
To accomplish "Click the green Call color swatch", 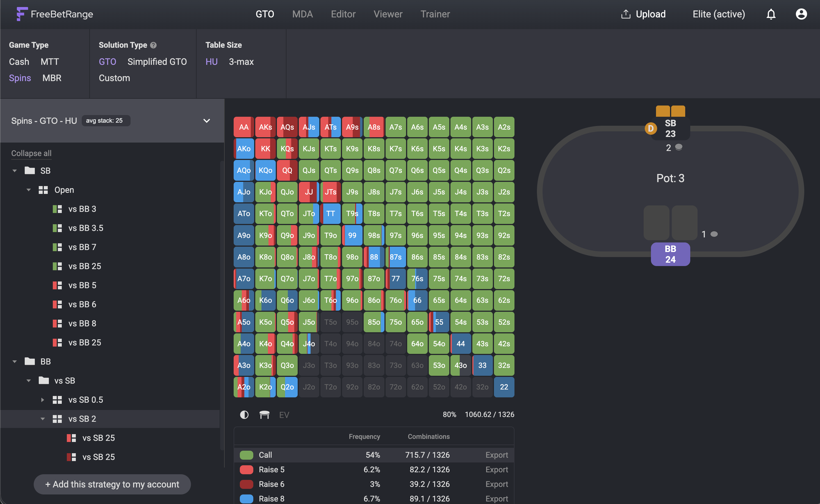I will coord(247,455).
